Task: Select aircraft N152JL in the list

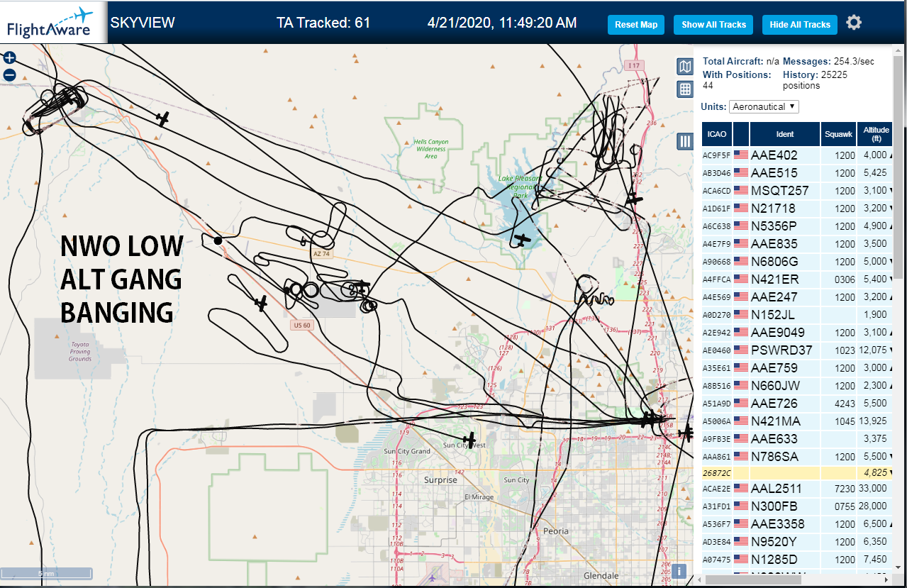Action: coord(798,315)
